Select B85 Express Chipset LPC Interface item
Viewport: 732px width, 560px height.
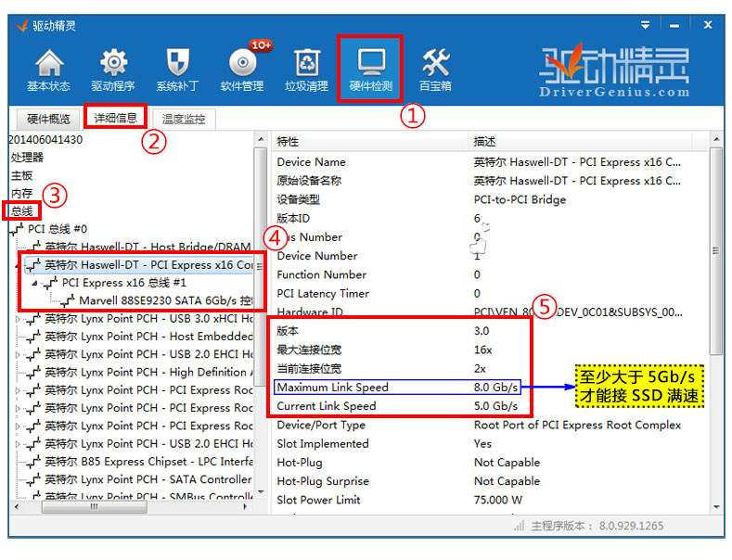[x=148, y=462]
